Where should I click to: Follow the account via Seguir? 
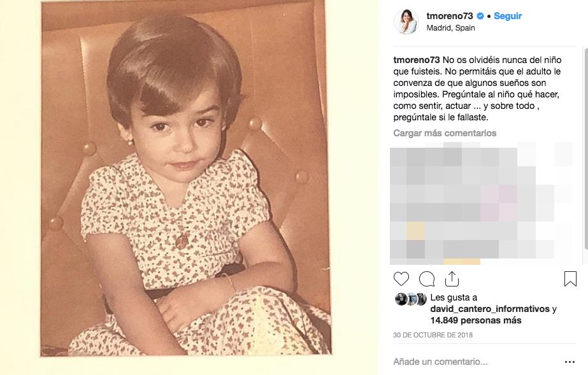pyautogui.click(x=508, y=16)
